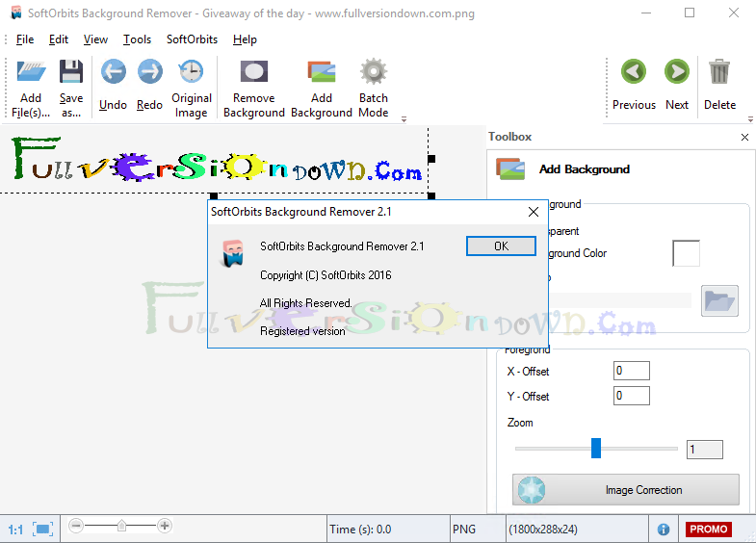Open the Help menu

tap(245, 39)
